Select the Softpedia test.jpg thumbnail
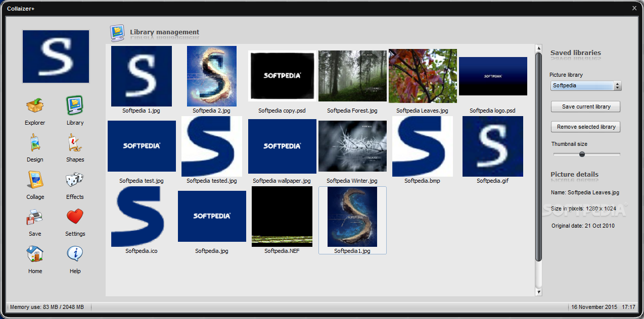 (x=142, y=146)
